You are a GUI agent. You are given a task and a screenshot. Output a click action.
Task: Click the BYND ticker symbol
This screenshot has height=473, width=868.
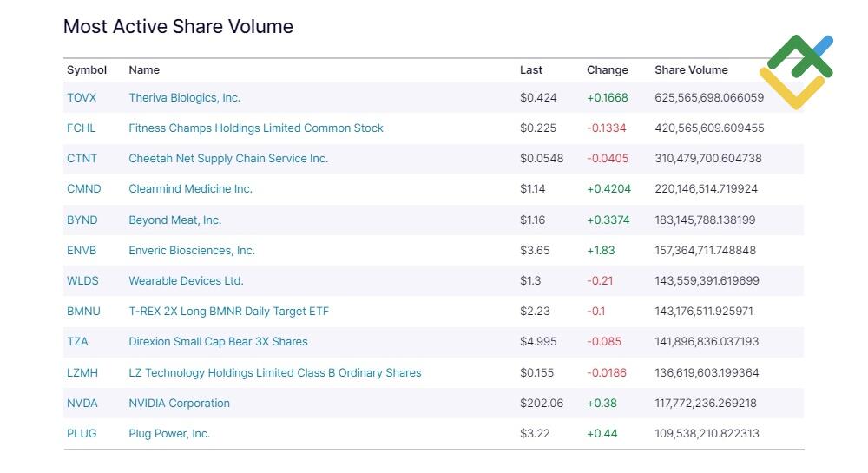click(82, 220)
